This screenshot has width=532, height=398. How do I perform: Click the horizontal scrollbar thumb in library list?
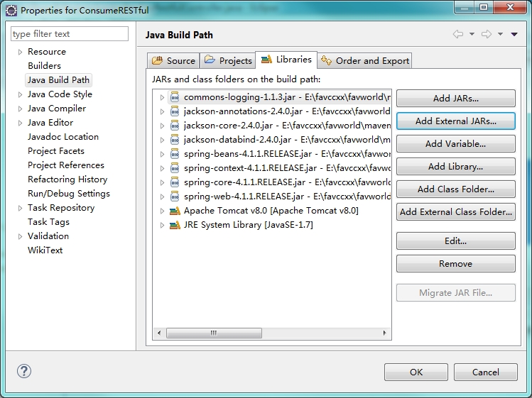tap(214, 333)
